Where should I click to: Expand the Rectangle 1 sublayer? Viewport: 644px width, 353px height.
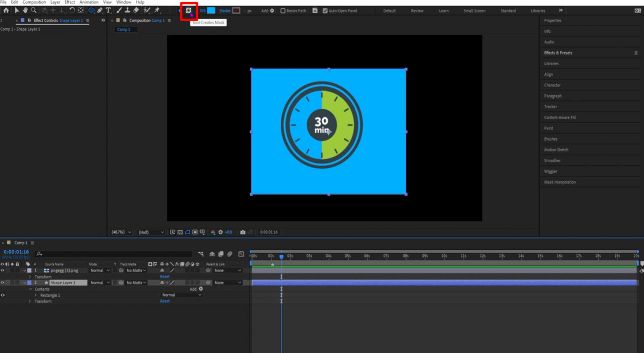35,295
